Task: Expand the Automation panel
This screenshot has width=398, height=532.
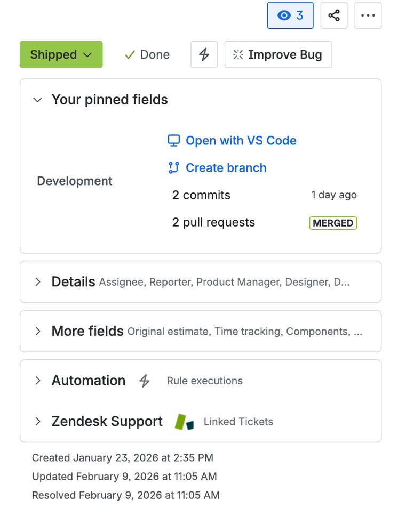Action: (x=37, y=381)
